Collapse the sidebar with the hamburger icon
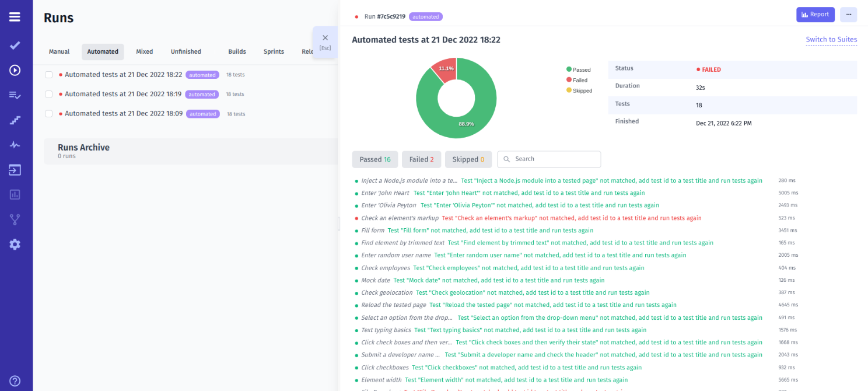The image size is (868, 391). (15, 16)
